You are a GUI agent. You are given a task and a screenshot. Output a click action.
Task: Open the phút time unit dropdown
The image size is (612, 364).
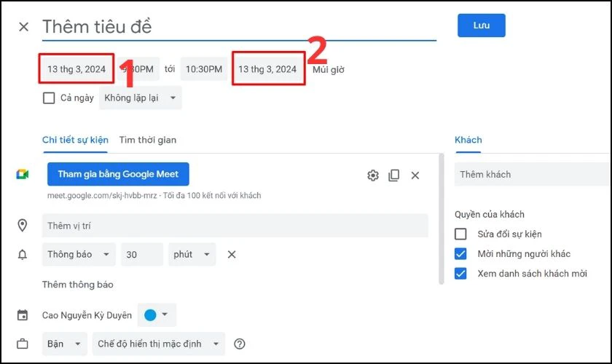click(x=192, y=254)
